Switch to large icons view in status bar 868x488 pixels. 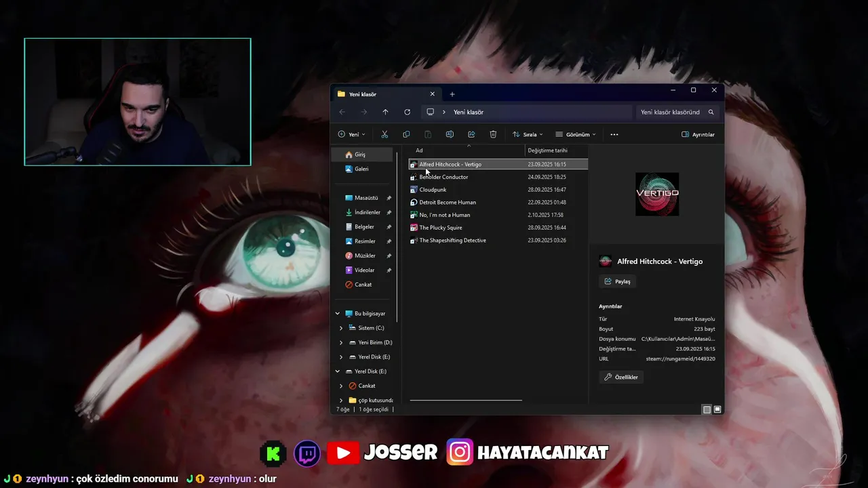(717, 409)
